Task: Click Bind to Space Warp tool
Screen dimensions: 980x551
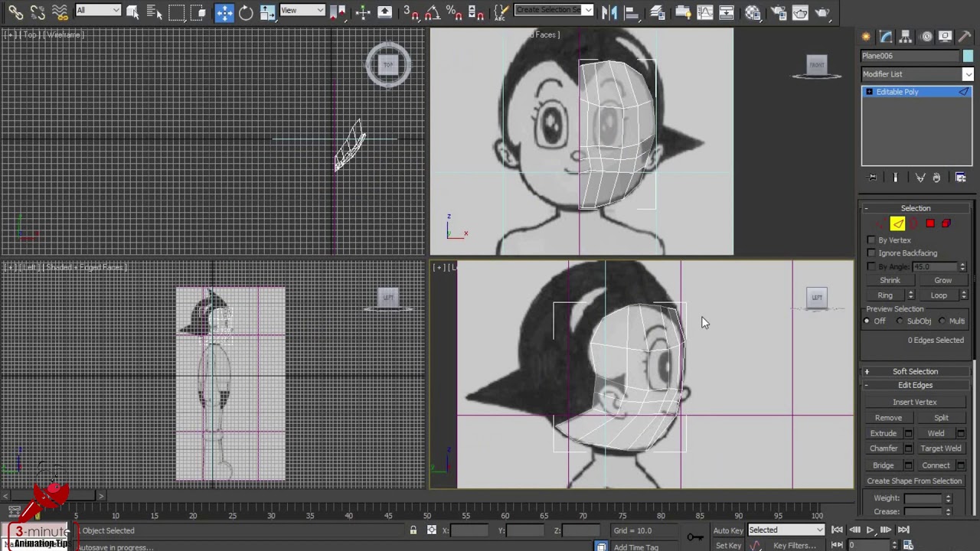Action: pyautogui.click(x=60, y=12)
